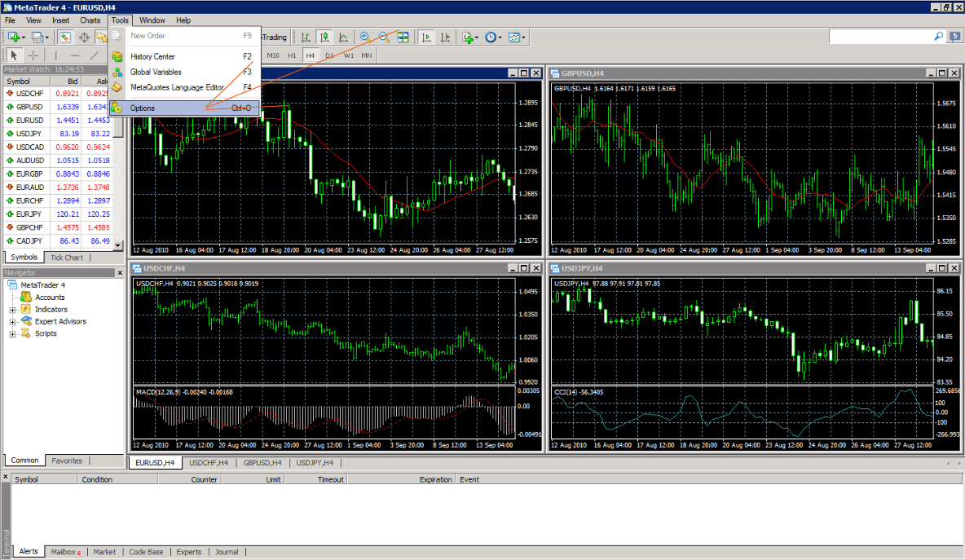Viewport: 965px width, 560px height.
Task: Click the Bid column header
Action: point(66,82)
